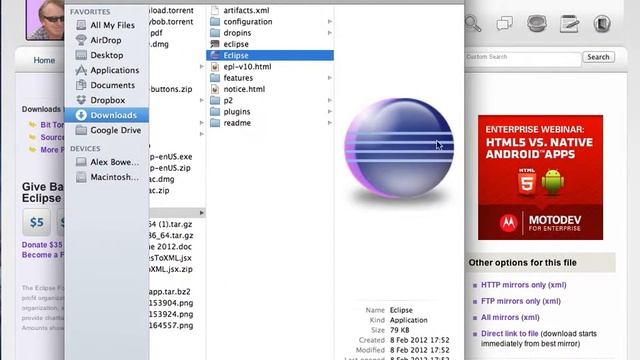Select the file ending 153904.png
The image size is (640, 360).
[x=171, y=303]
